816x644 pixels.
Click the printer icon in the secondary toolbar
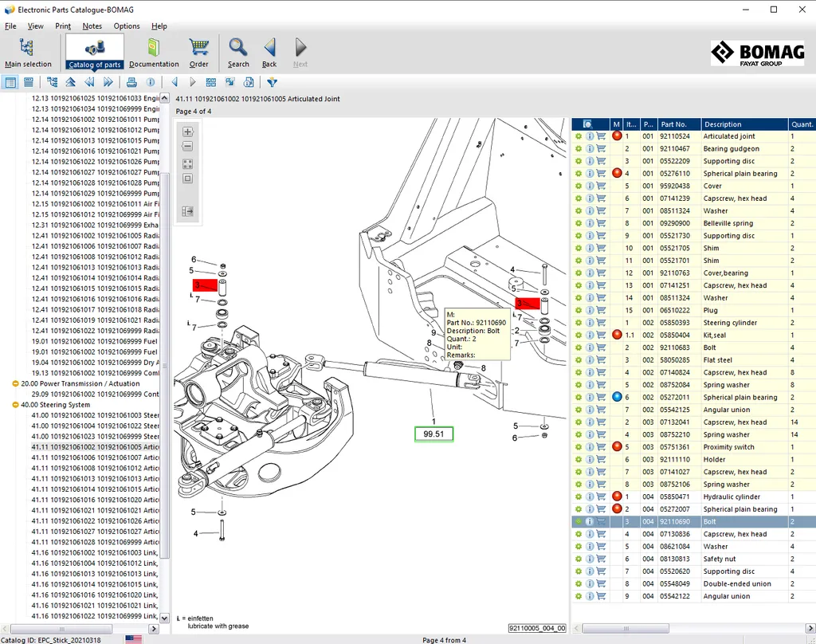(x=131, y=82)
